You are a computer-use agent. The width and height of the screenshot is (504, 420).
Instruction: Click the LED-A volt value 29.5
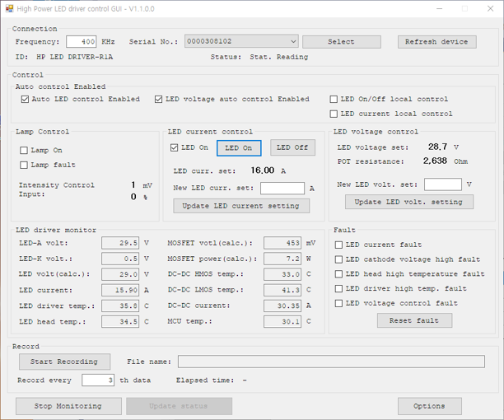click(x=120, y=243)
